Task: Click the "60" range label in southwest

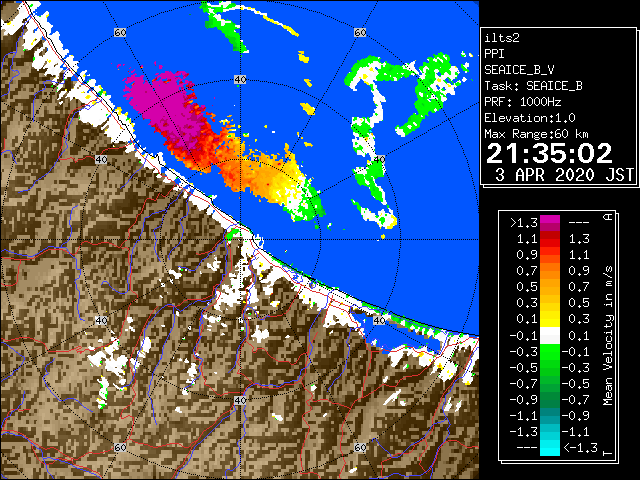Action: [120, 447]
